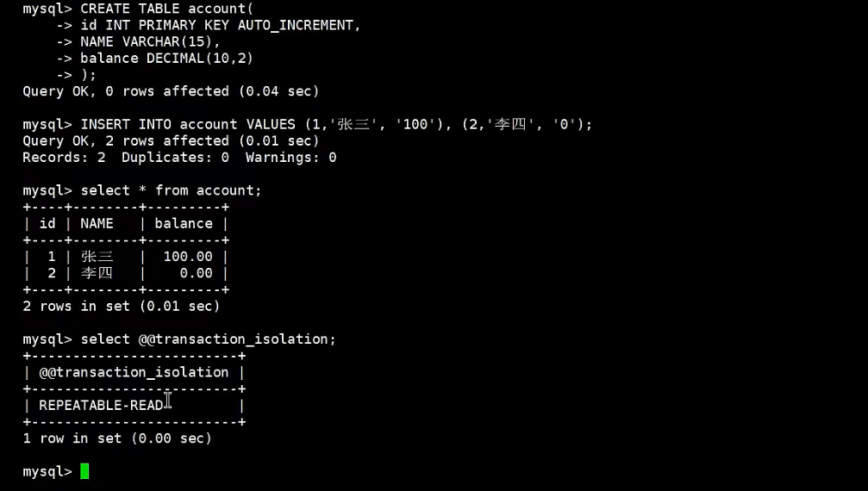
Task: Click 'Records: 2' output text
Action: click(x=64, y=158)
